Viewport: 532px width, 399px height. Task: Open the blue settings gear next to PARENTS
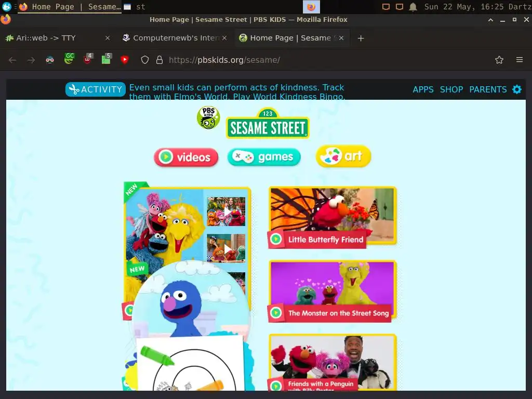[x=517, y=89]
